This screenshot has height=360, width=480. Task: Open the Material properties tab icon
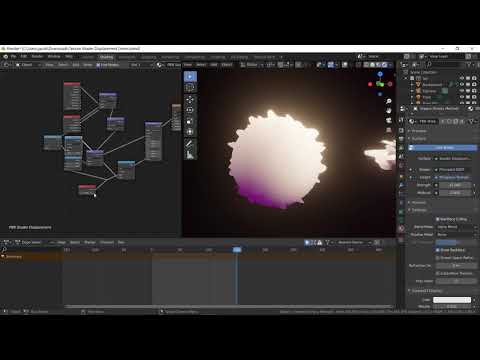(401, 229)
